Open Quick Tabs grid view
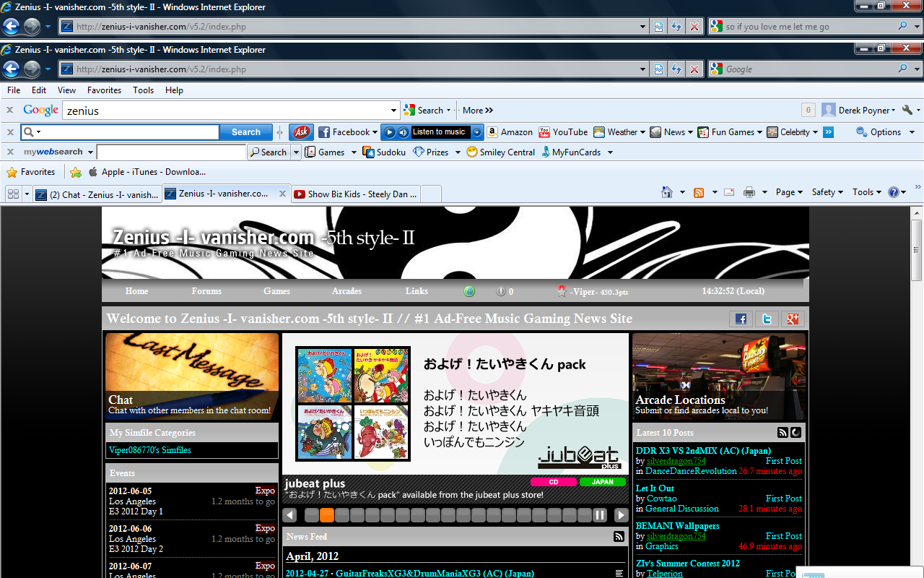The height and width of the screenshot is (578, 924). pyautogui.click(x=13, y=194)
